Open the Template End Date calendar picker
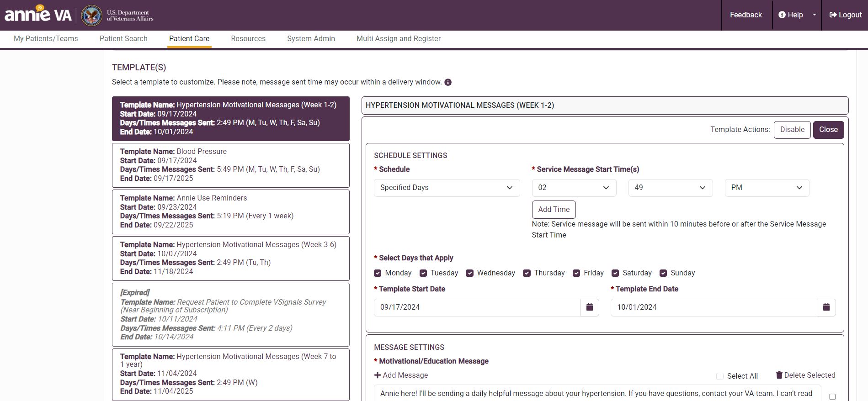868x401 pixels. click(x=826, y=307)
